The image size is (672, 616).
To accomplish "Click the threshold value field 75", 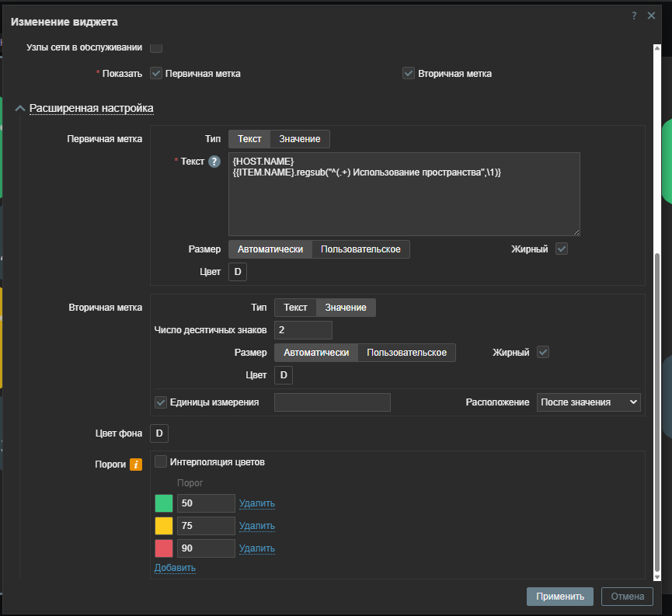I will [206, 526].
